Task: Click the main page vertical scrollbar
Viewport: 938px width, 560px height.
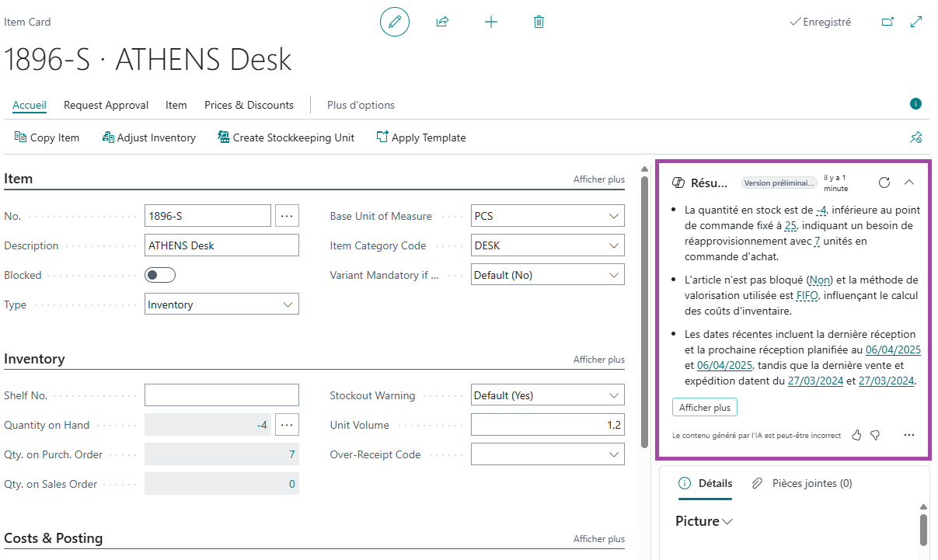Action: tap(644, 311)
